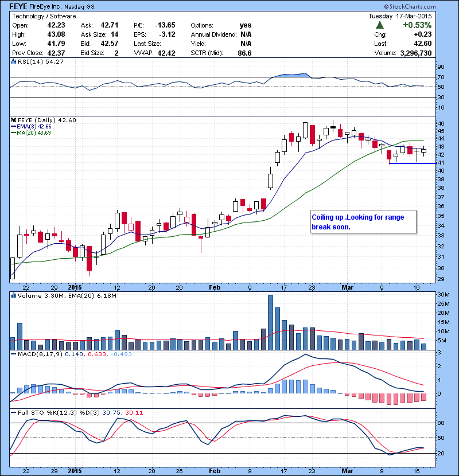Click the P/E value -13.65
Image resolution: width=459 pixels, height=476 pixels.
click(x=165, y=25)
